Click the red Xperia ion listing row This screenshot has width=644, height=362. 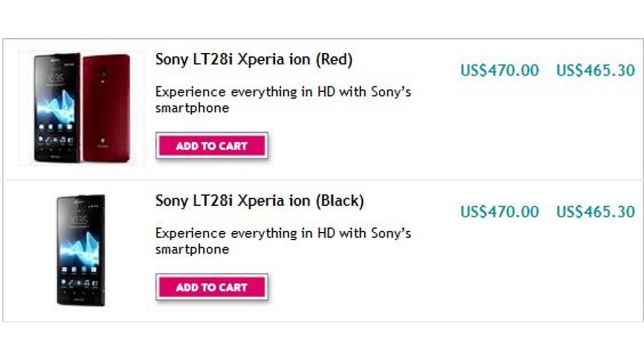(322, 106)
